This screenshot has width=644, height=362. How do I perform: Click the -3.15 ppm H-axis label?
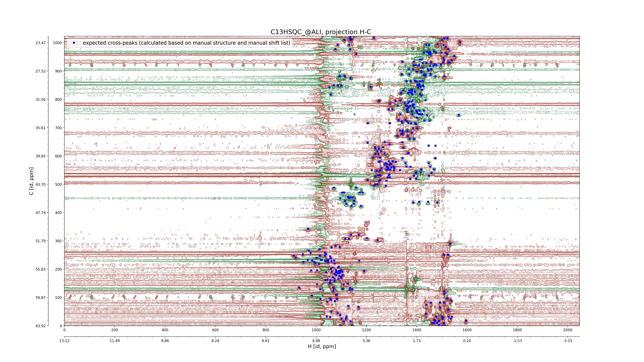(x=567, y=341)
